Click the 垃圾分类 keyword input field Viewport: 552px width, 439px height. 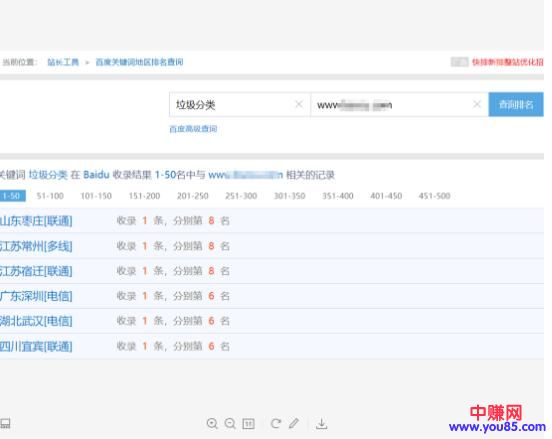click(240, 105)
